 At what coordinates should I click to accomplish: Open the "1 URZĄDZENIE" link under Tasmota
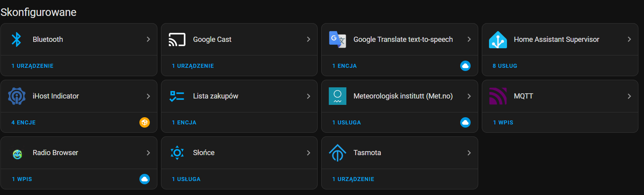(x=353, y=179)
